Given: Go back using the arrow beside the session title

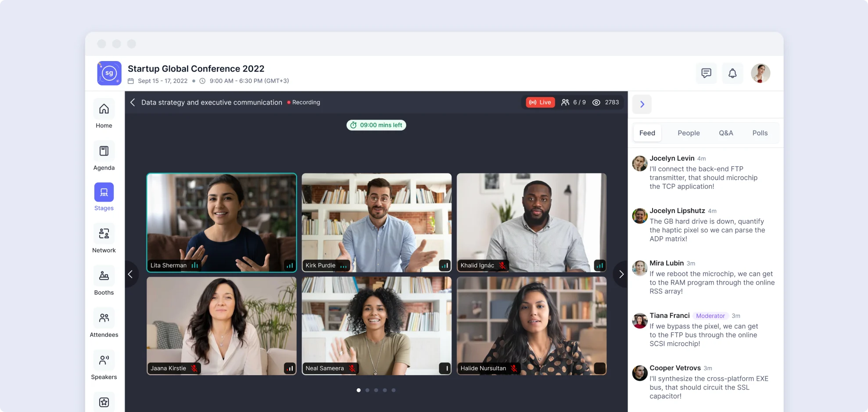Looking at the screenshot, I should [133, 102].
